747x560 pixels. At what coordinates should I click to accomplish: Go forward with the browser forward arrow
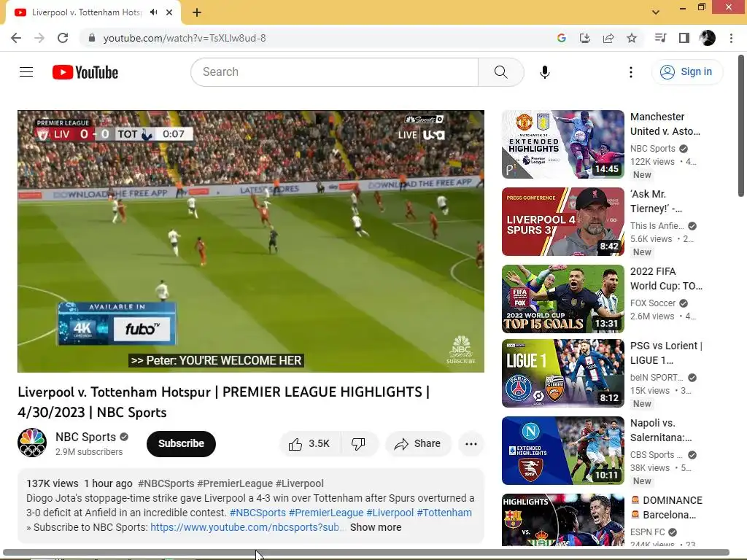[39, 38]
